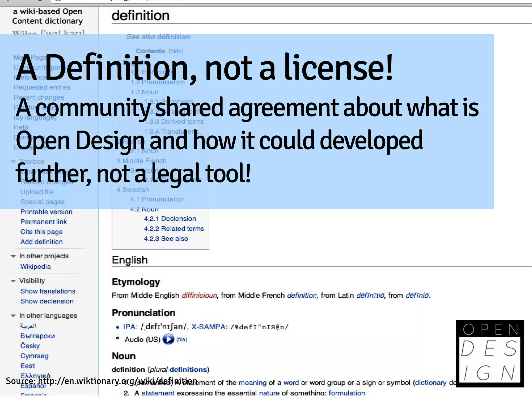The image size is (532, 399).
Task: Open the red diffinicioun etymology link
Action: [x=199, y=295]
